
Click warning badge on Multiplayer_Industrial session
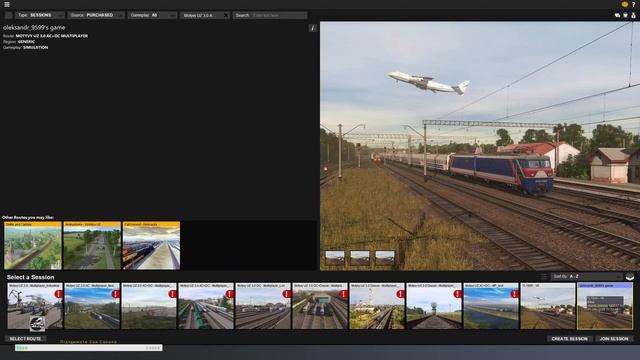click(x=58, y=294)
